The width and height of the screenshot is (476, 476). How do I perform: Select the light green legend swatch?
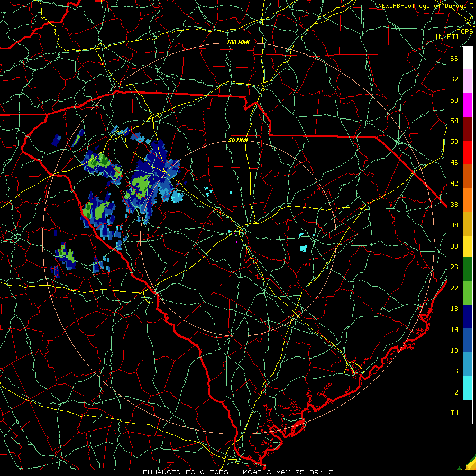(x=467, y=293)
